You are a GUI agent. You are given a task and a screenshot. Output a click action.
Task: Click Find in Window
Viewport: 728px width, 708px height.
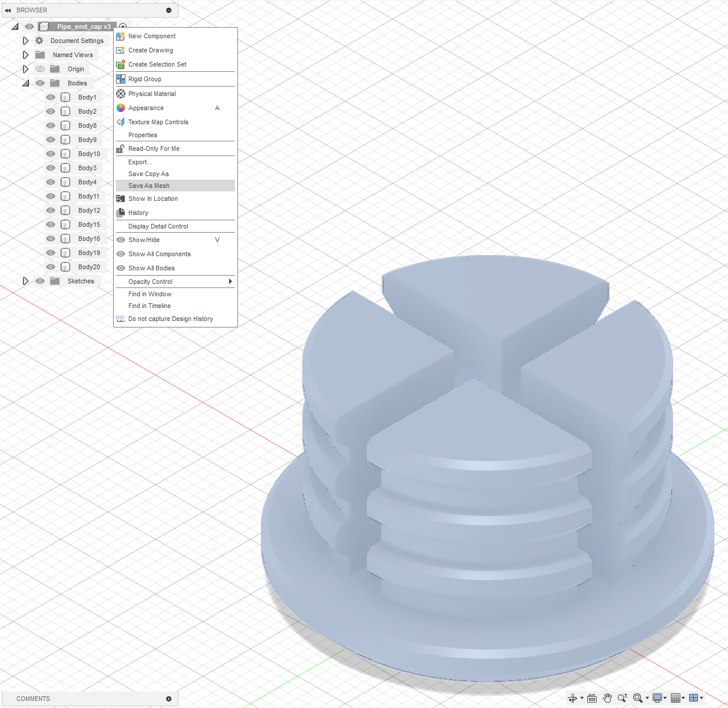click(x=176, y=294)
